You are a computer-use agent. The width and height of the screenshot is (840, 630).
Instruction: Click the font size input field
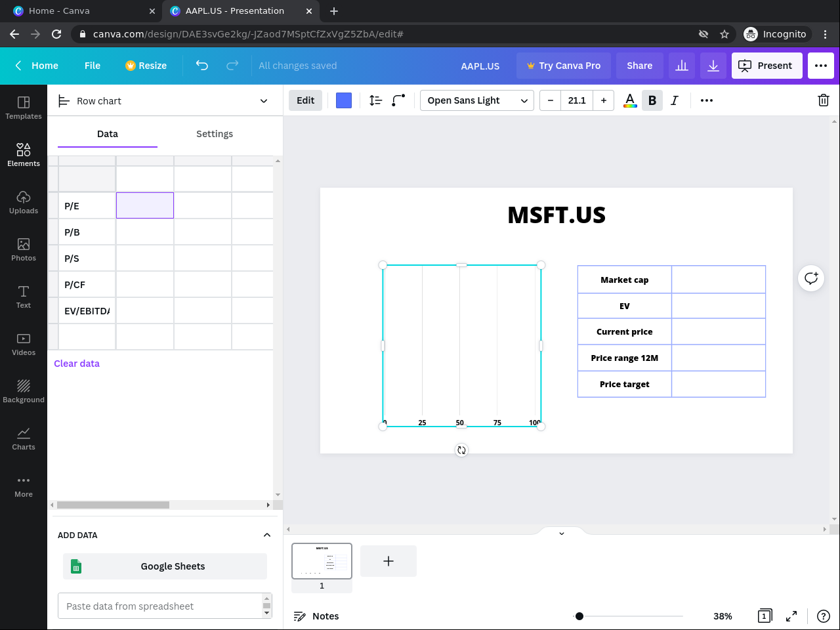pos(577,100)
